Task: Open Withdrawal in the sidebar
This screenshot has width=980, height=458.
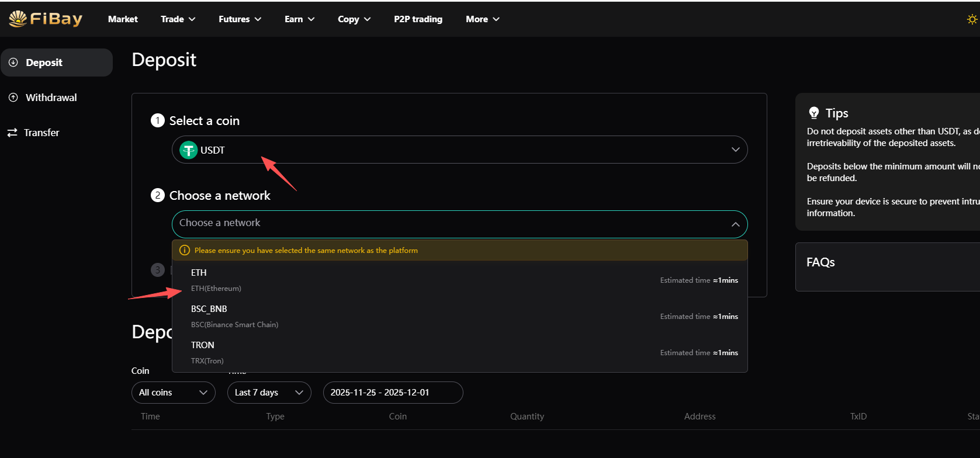Action: point(51,98)
